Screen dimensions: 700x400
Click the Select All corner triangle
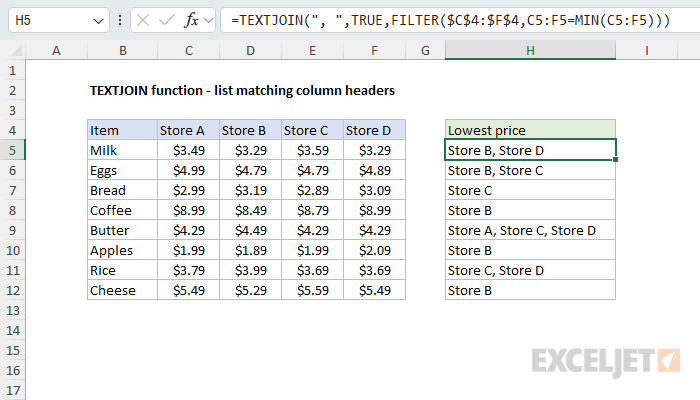[x=16, y=51]
